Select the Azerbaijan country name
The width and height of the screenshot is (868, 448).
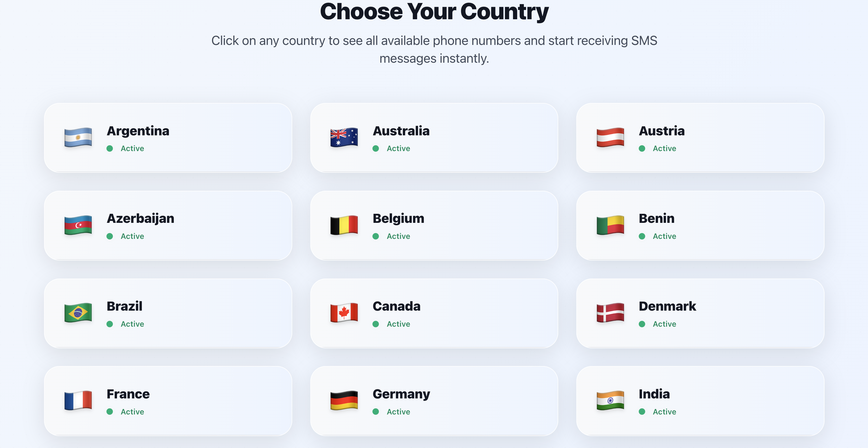pyautogui.click(x=140, y=218)
